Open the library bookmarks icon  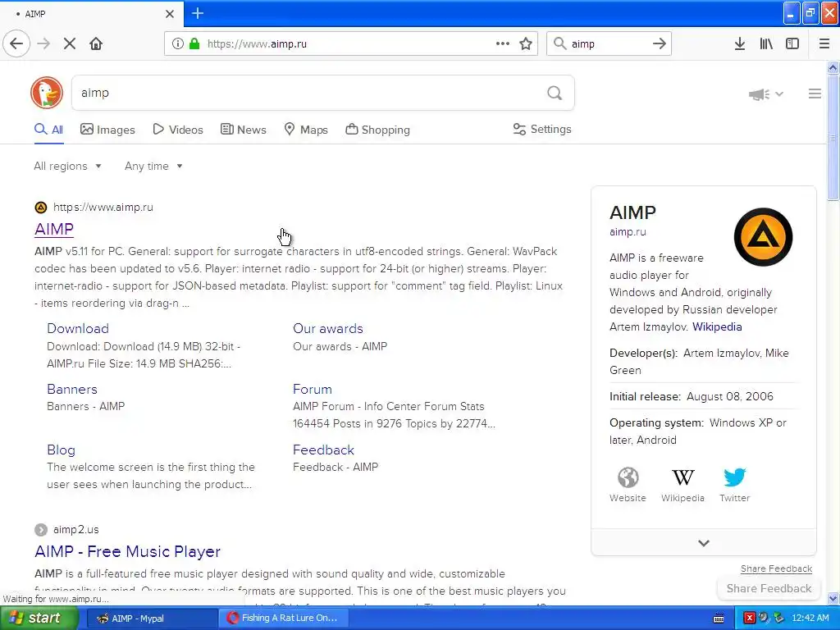(x=766, y=44)
